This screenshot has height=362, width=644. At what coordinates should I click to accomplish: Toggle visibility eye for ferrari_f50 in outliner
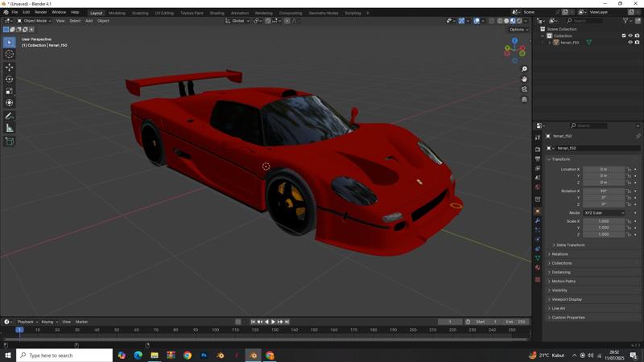tap(630, 43)
